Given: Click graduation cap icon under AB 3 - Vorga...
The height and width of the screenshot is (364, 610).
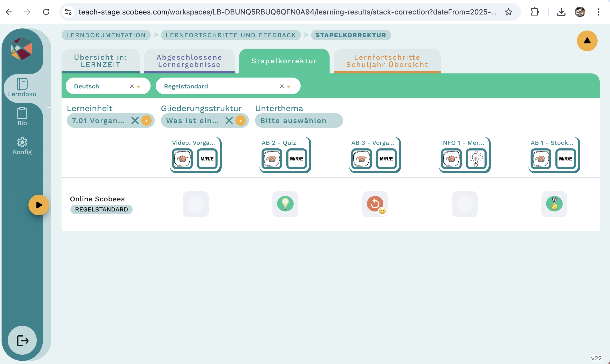Looking at the screenshot, I should click(362, 159).
